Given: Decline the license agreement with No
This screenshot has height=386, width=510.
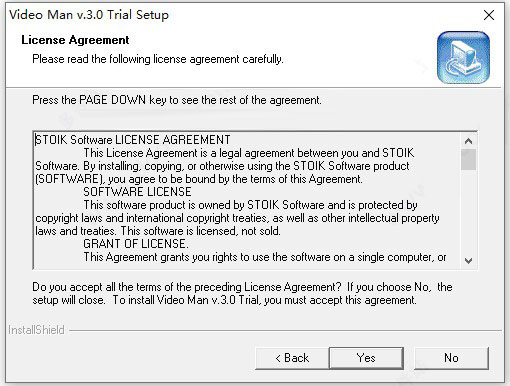Looking at the screenshot, I should click(x=451, y=358).
